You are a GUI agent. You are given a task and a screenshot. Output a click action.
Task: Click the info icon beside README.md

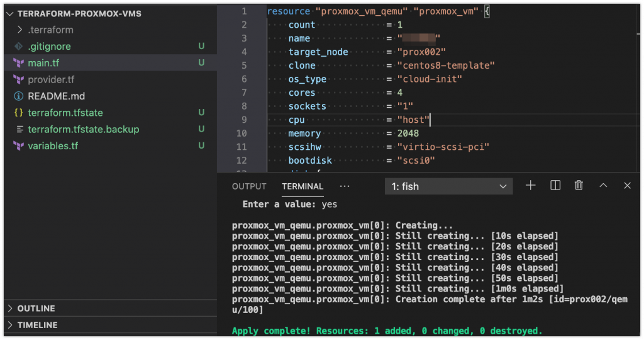click(x=18, y=96)
